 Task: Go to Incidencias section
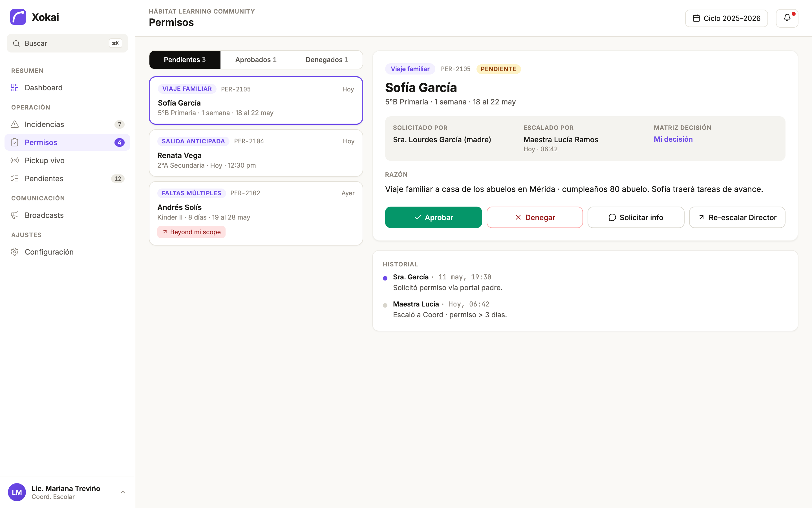(67, 124)
